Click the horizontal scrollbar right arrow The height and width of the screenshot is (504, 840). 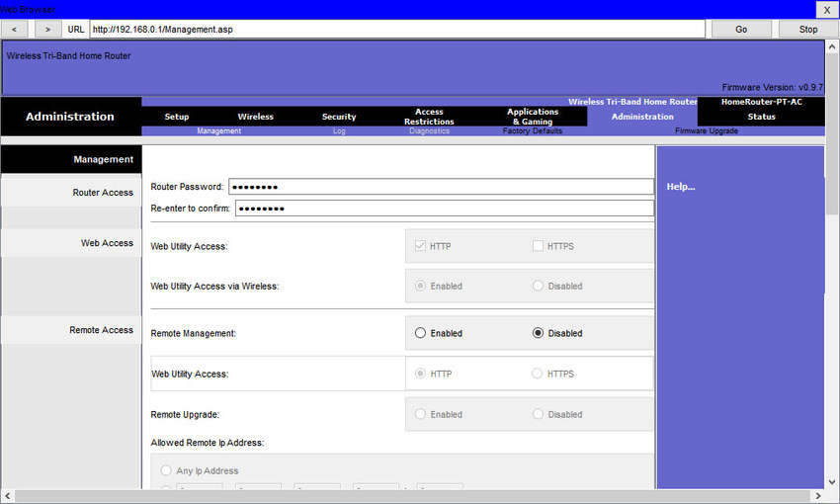click(x=818, y=496)
